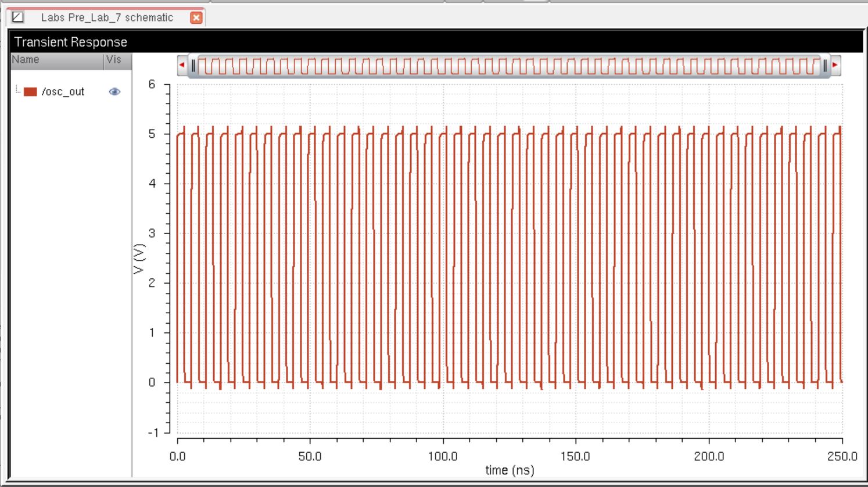Close the Labs Pre_Lab_7 schematic tab

click(x=196, y=17)
